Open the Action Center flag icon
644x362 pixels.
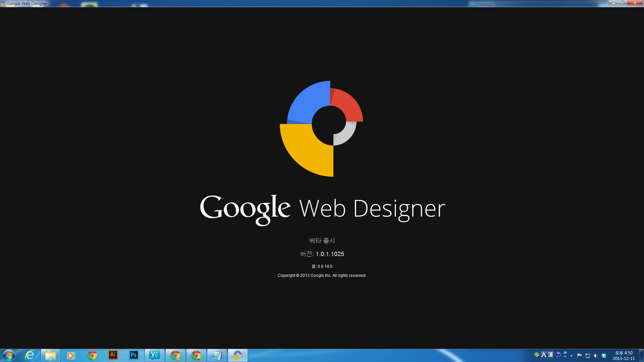tap(579, 356)
